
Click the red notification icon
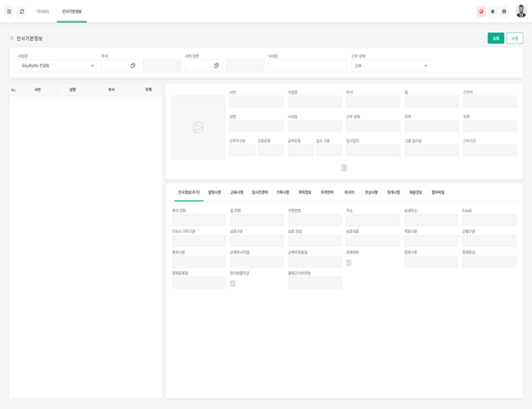[x=481, y=11]
